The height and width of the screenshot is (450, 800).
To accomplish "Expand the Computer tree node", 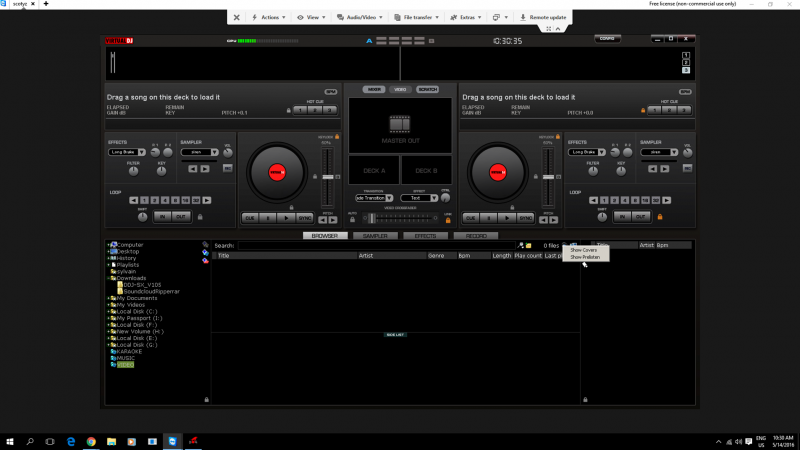I will 109,245.
